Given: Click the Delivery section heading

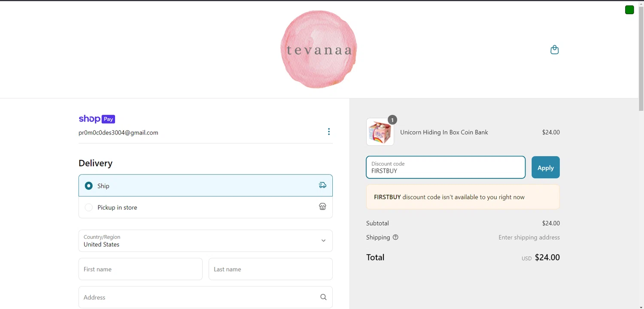Looking at the screenshot, I should (95, 163).
